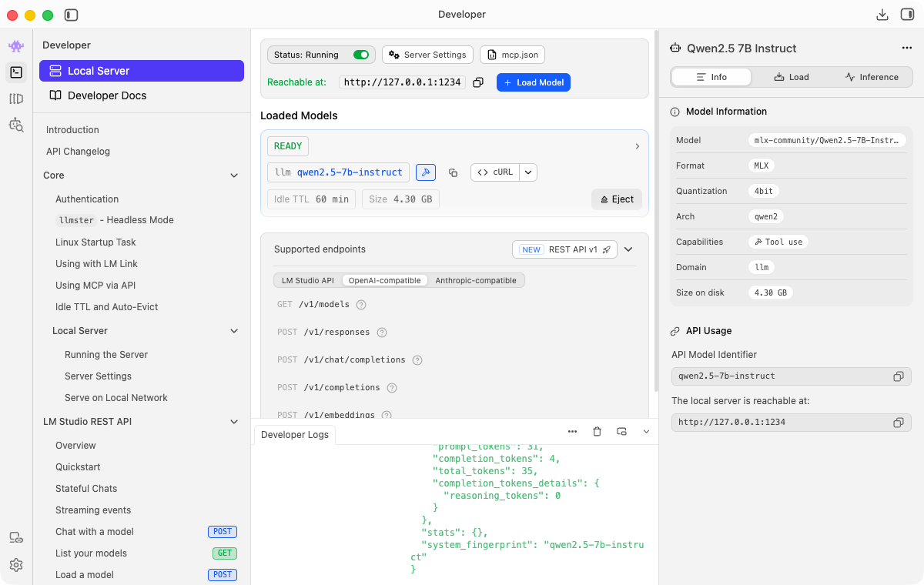Open the My Models sidebar icon
The image size is (924, 585).
pyautogui.click(x=16, y=99)
